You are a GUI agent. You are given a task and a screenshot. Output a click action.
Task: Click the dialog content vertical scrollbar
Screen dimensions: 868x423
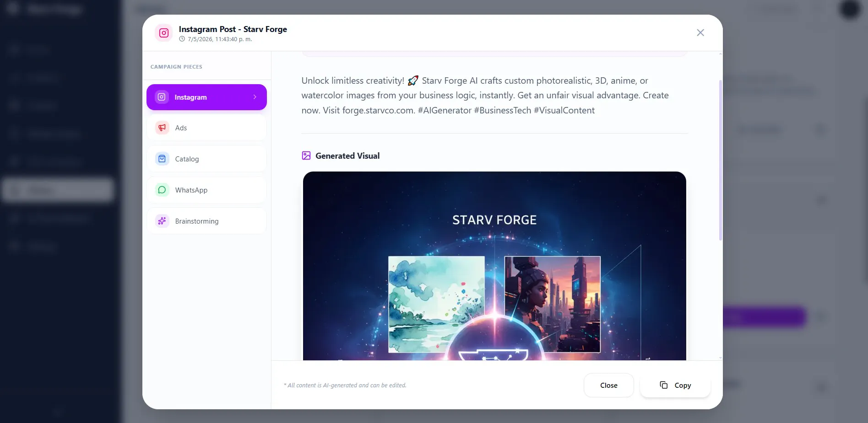pos(721,160)
